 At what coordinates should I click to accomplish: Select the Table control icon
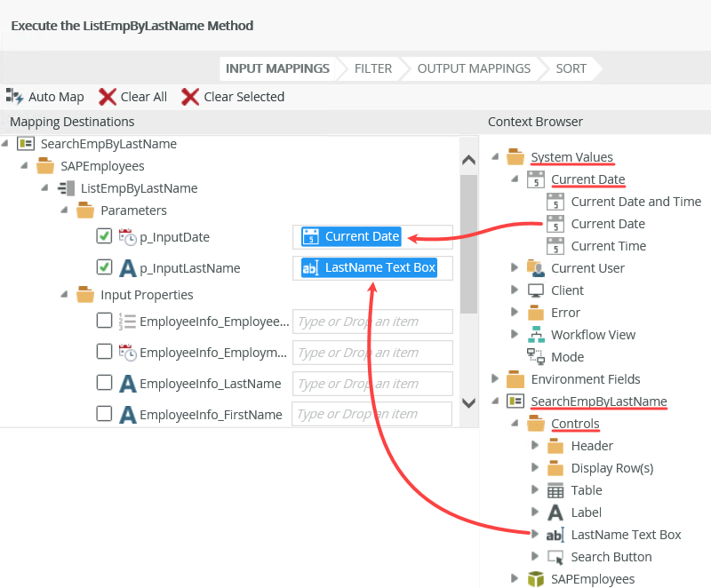555,490
